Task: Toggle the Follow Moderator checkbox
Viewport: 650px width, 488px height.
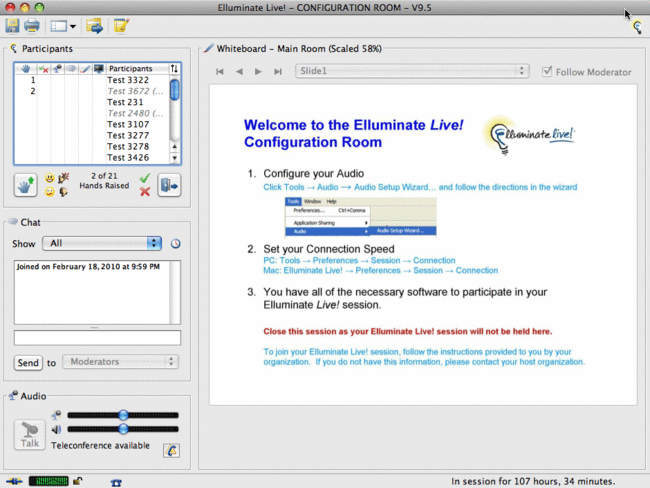Action: tap(547, 72)
